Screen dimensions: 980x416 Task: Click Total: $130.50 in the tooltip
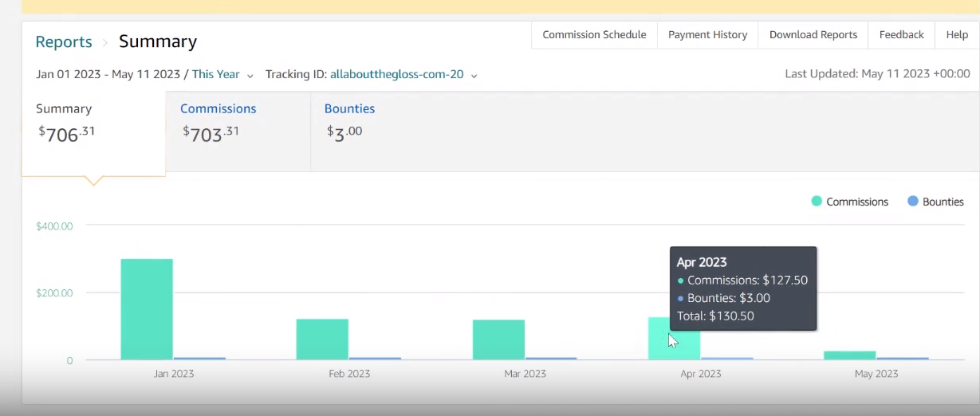pyautogui.click(x=715, y=316)
